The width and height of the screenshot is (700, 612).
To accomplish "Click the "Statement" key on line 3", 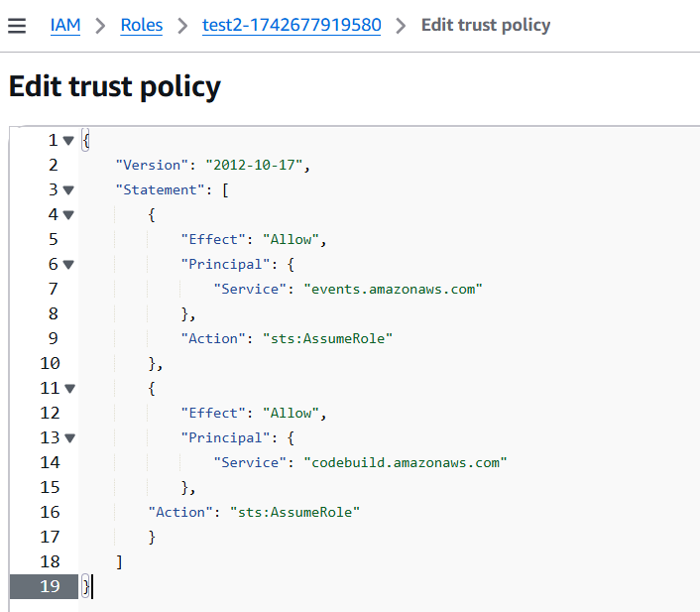I will [160, 189].
